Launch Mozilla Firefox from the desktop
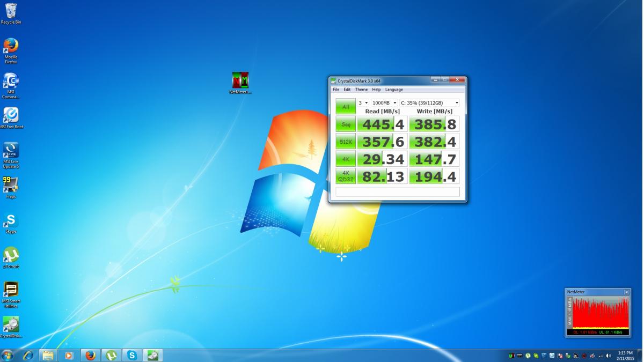Image resolution: width=644 pixels, height=362 pixels. pyautogui.click(x=11, y=51)
